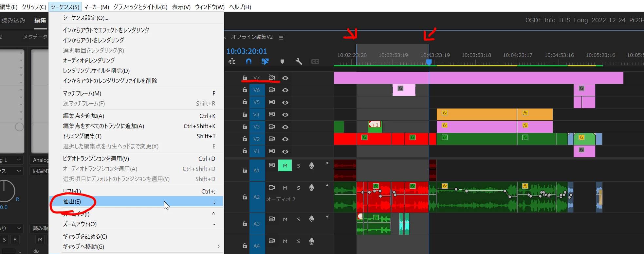Toggle Snap in Timeline magnet icon

tap(248, 61)
